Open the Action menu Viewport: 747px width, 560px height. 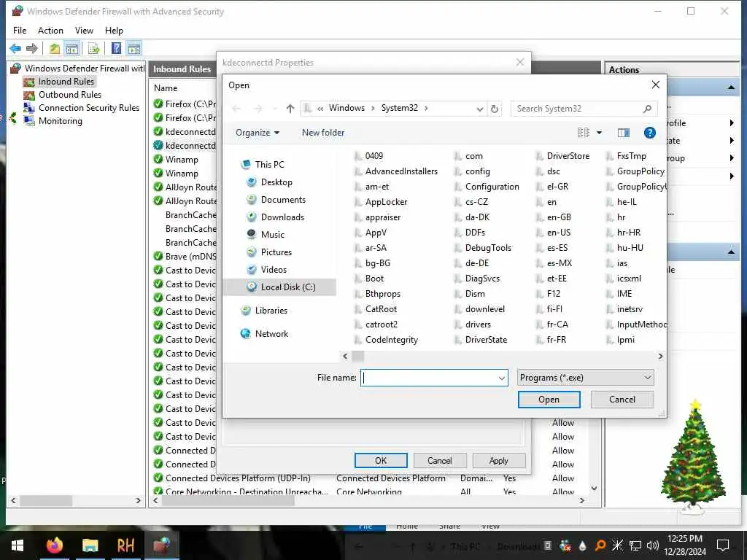point(50,31)
